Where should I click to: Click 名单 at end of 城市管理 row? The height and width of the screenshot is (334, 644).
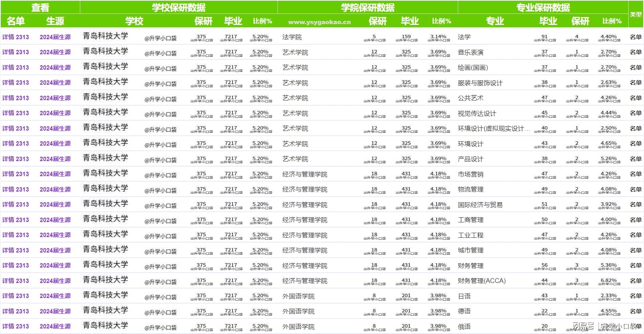[635, 250]
